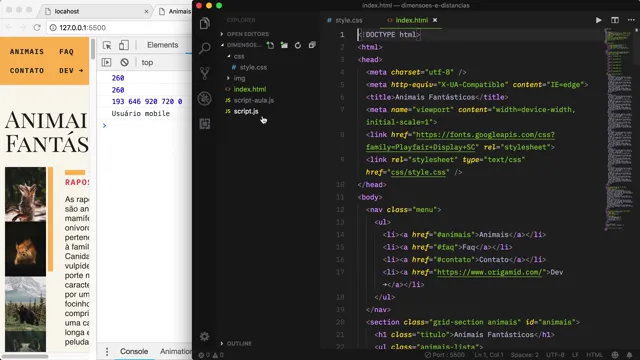Click the New File icon in Explorer
This screenshot has height=360, width=640.
tap(270, 45)
